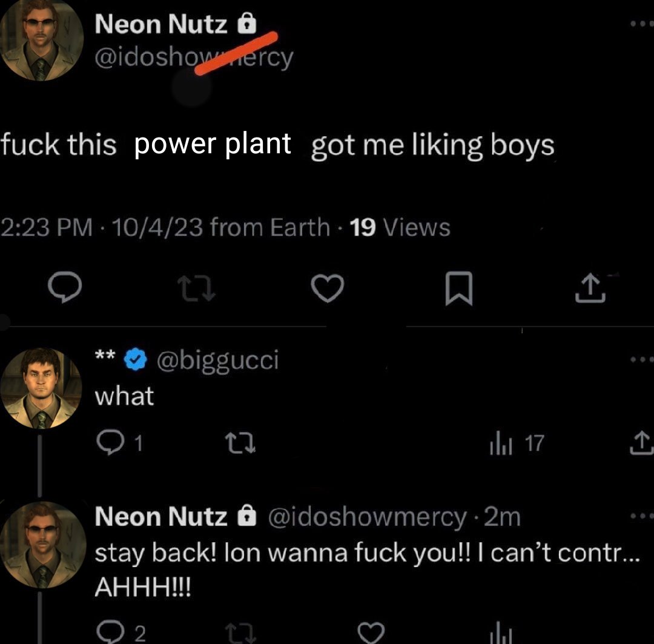
Task: Open more options on the @biggucci reply
Action: coord(642,359)
